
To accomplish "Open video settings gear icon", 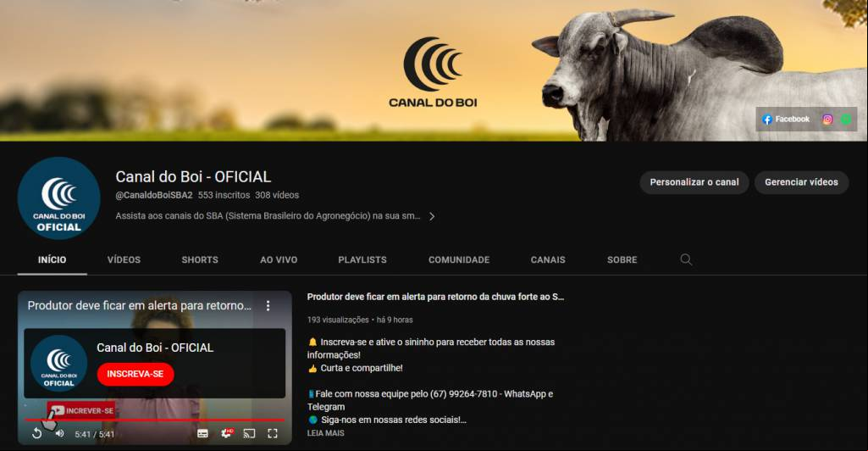I will (x=226, y=433).
